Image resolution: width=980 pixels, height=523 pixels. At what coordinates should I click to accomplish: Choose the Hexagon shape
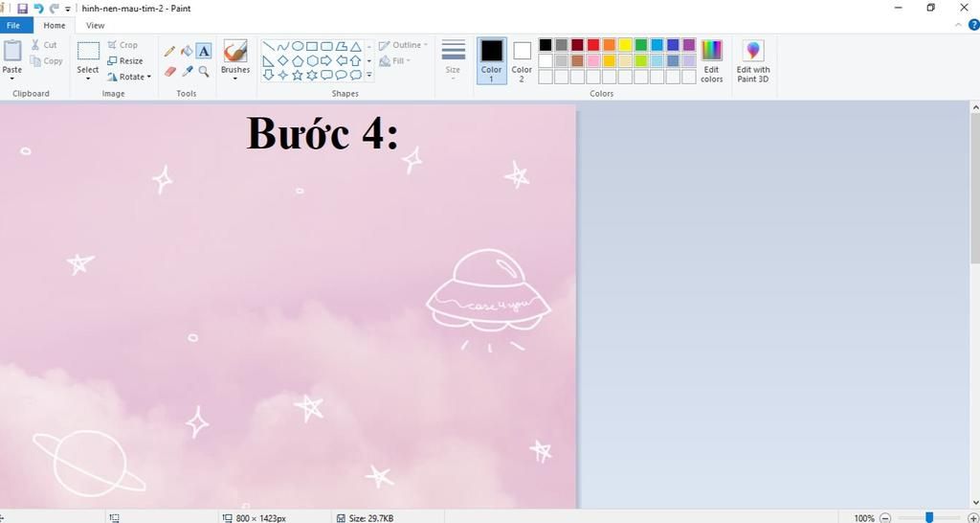click(x=312, y=60)
